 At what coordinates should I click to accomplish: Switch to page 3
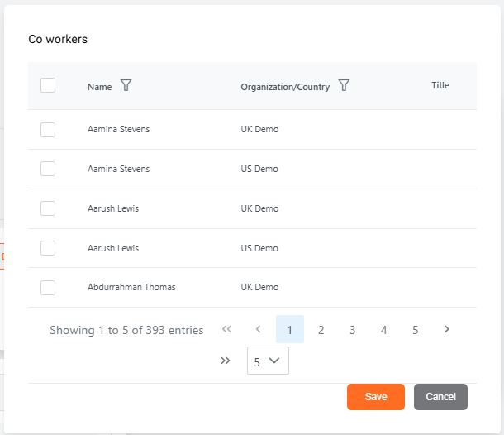352,330
